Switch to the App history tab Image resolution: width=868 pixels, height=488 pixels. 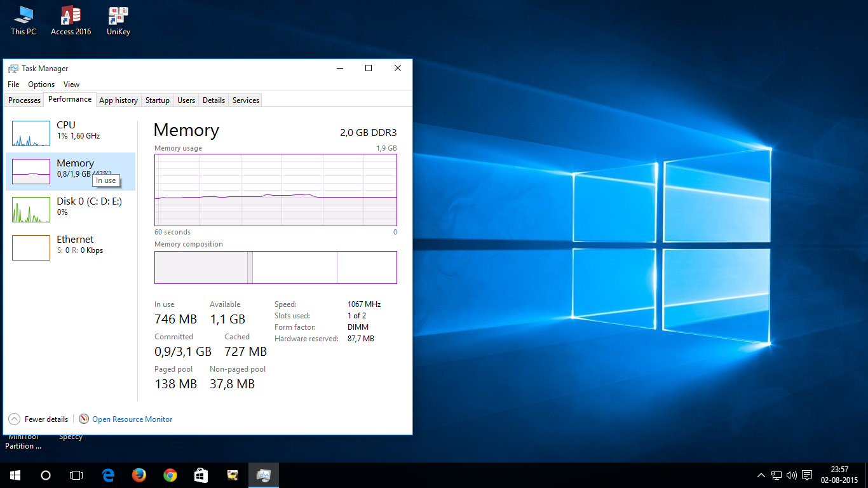point(118,100)
